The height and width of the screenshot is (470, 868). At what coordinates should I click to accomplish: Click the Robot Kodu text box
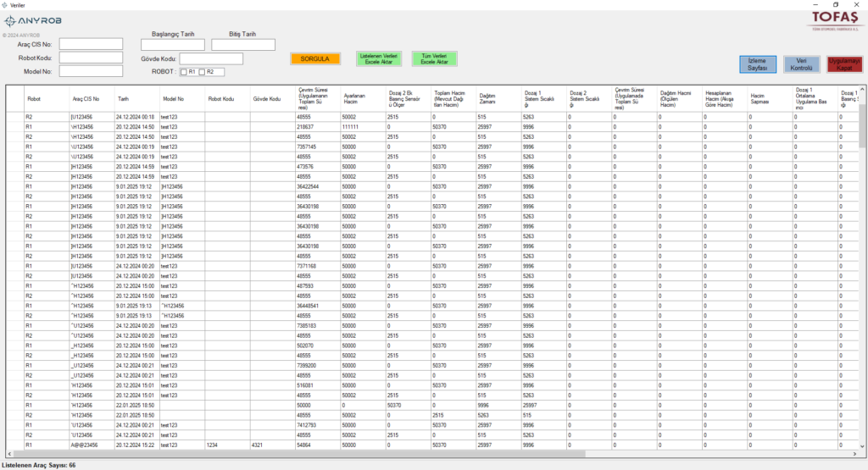pos(92,59)
